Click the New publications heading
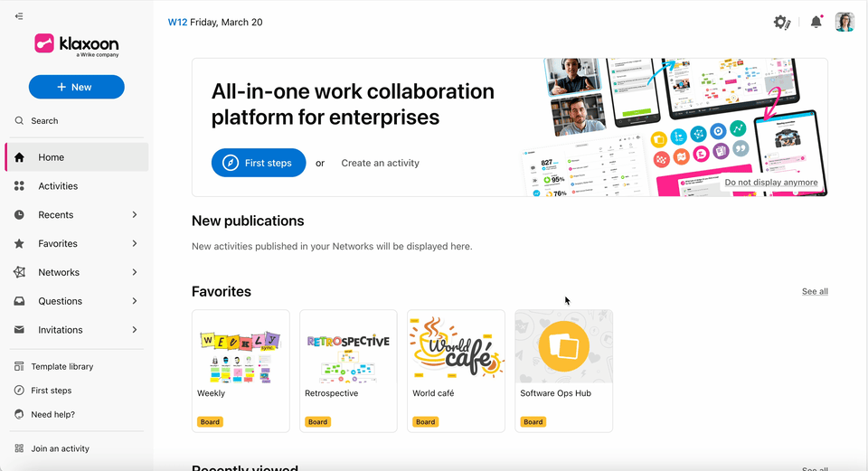Image resolution: width=868 pixels, height=471 pixels. pyautogui.click(x=248, y=221)
